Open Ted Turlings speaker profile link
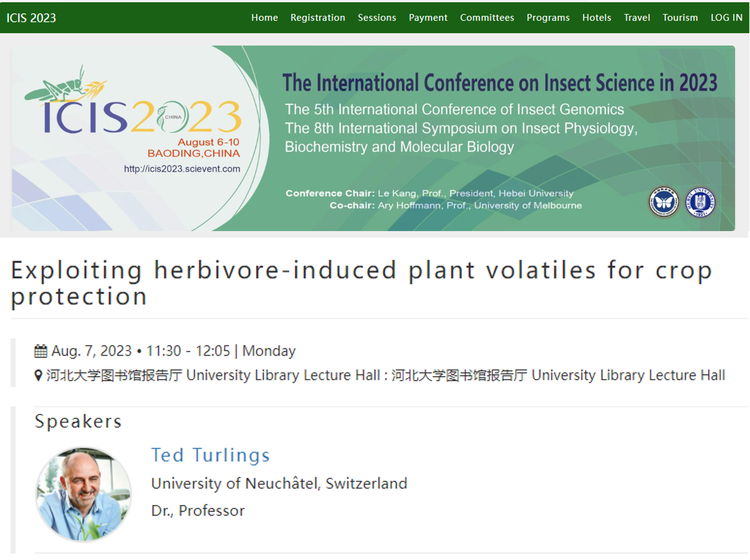750x560 pixels. pos(210,455)
